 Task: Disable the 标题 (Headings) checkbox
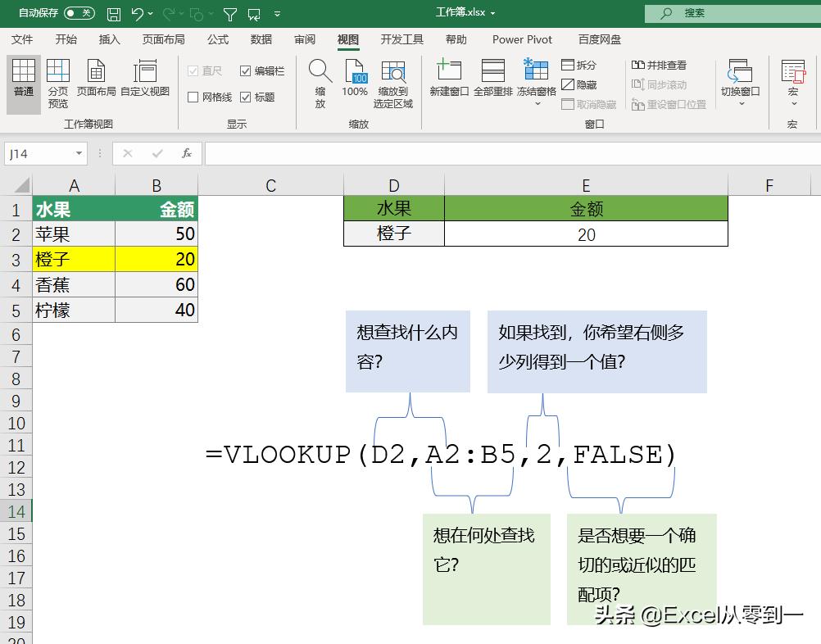click(247, 97)
